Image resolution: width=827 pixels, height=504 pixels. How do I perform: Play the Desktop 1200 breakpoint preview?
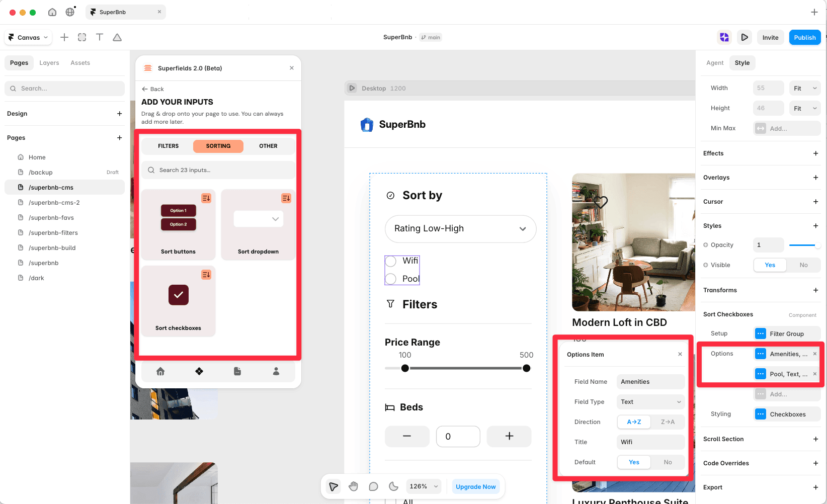(352, 88)
